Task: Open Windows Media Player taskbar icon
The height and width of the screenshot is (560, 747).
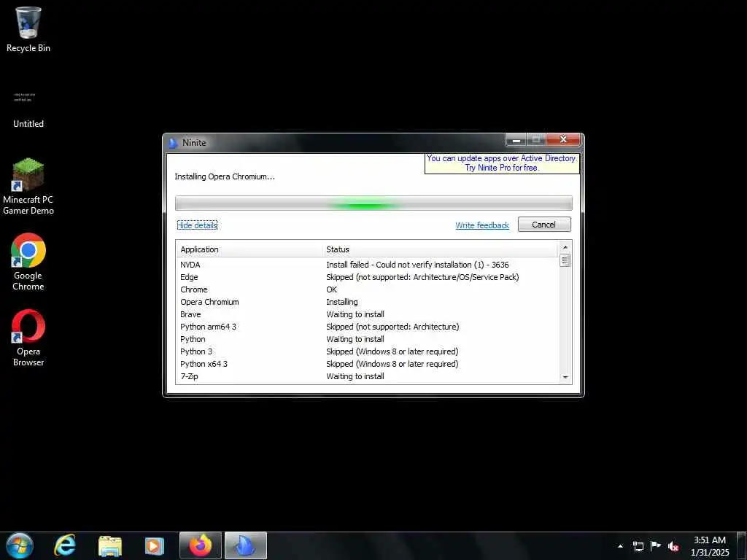Action: click(155, 545)
